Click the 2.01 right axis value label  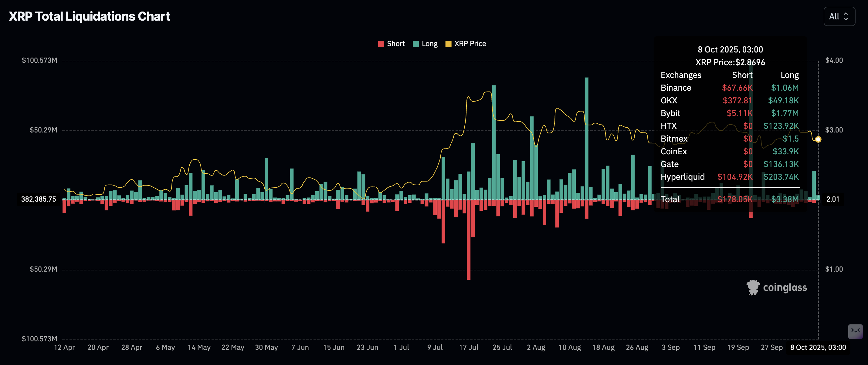click(x=832, y=199)
